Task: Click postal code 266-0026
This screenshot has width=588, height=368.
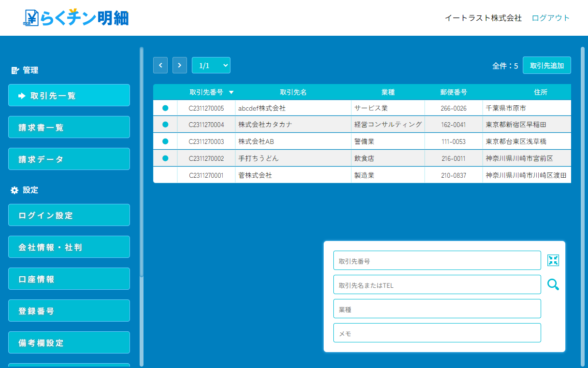Action: point(454,108)
